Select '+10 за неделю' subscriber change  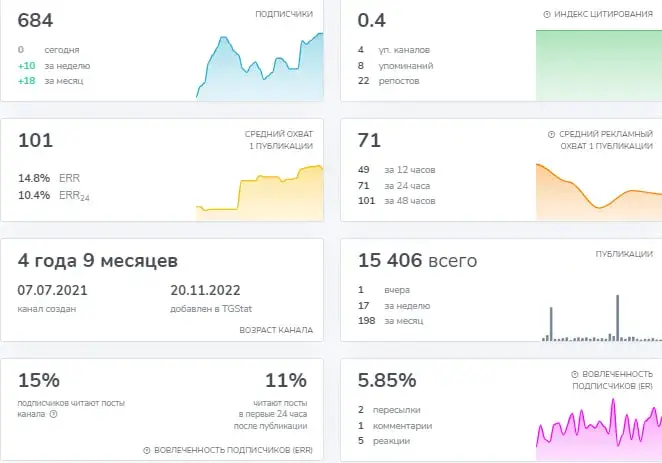[54, 66]
